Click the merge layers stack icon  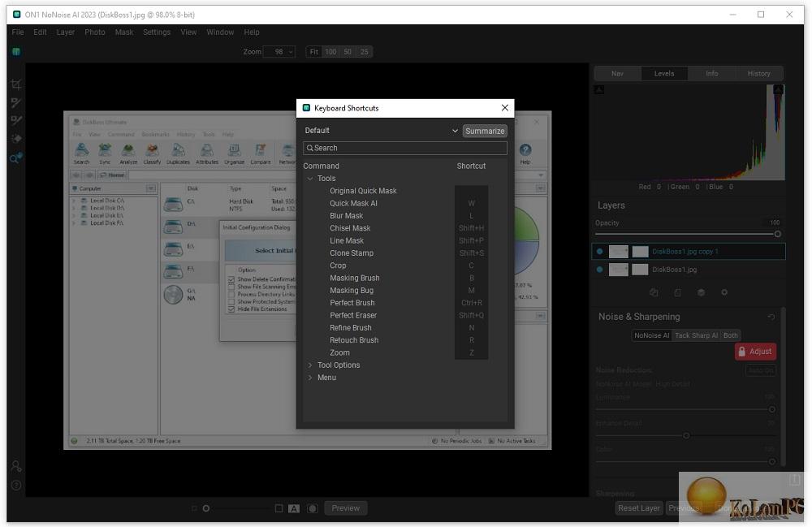coord(701,292)
